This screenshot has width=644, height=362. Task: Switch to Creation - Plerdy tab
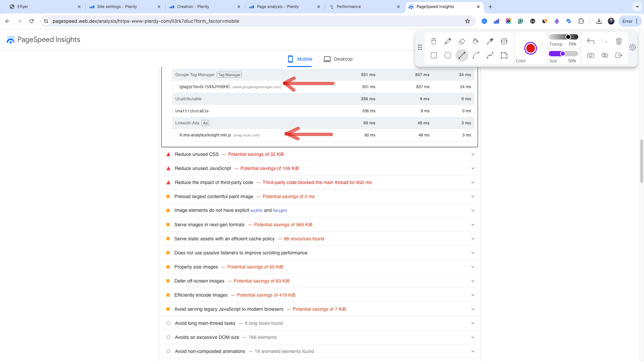[205, 7]
